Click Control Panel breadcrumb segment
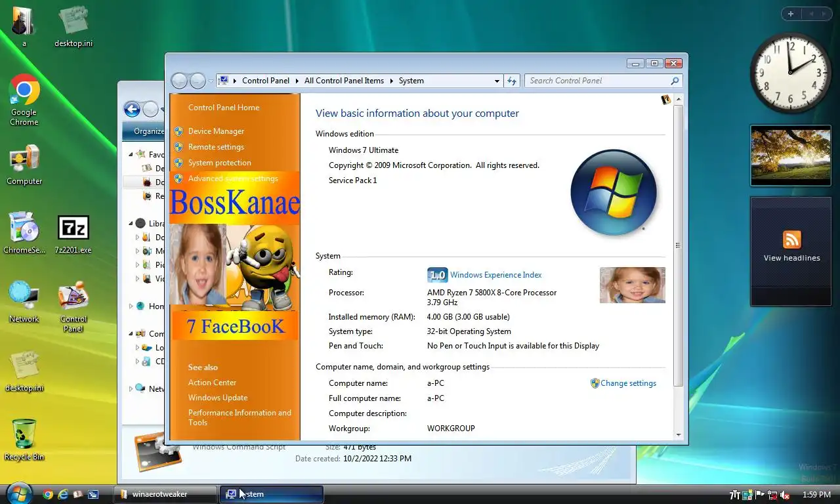 pos(266,81)
